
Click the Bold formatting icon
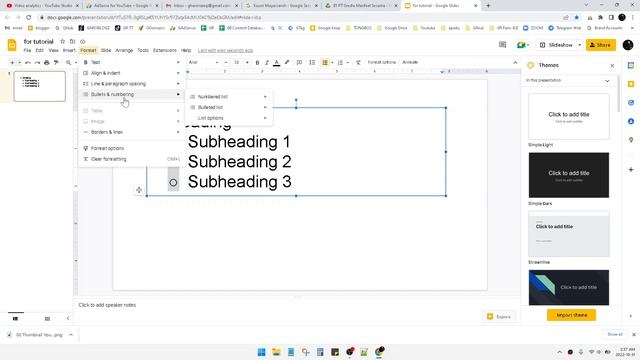click(257, 62)
